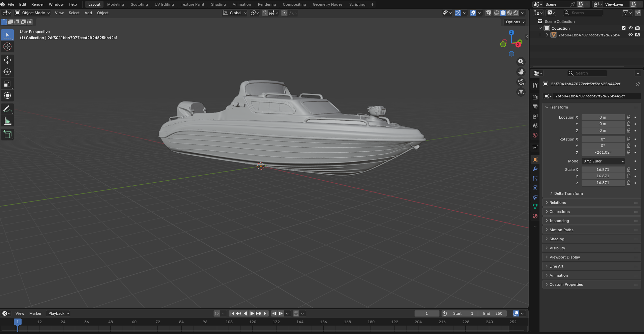This screenshot has width=644, height=334.
Task: Toggle camera view in viewport
Action: 521,82
